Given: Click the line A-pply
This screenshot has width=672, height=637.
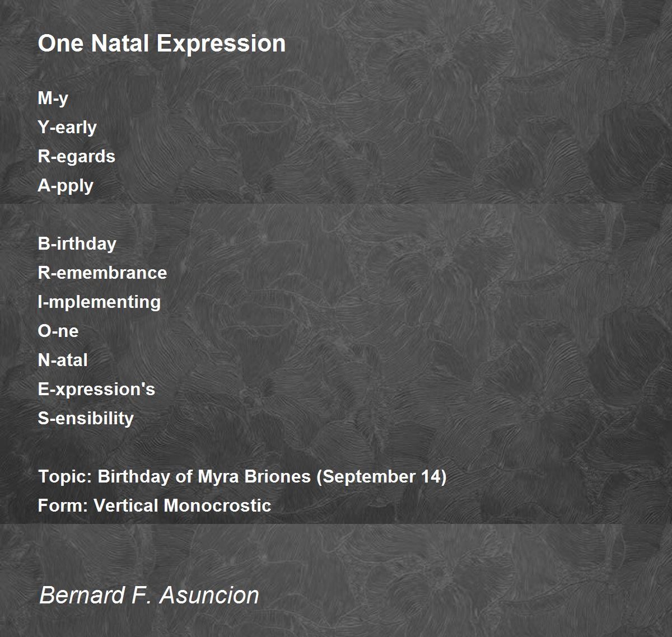Looking at the screenshot, I should tap(66, 186).
